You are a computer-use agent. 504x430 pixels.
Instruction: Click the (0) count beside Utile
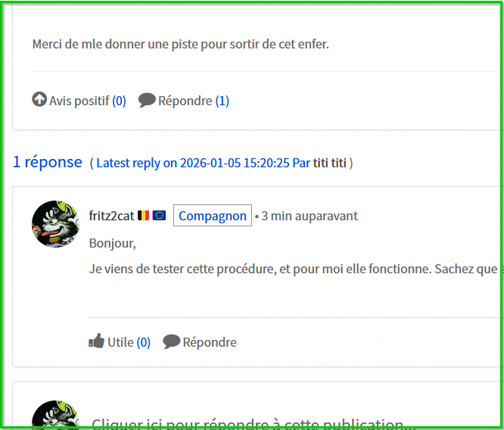pos(144,342)
